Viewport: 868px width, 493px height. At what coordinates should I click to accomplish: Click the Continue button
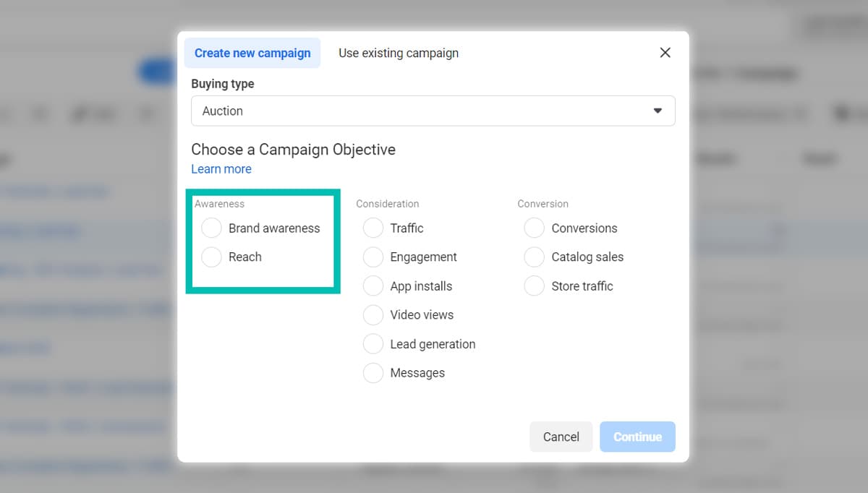pyautogui.click(x=637, y=437)
